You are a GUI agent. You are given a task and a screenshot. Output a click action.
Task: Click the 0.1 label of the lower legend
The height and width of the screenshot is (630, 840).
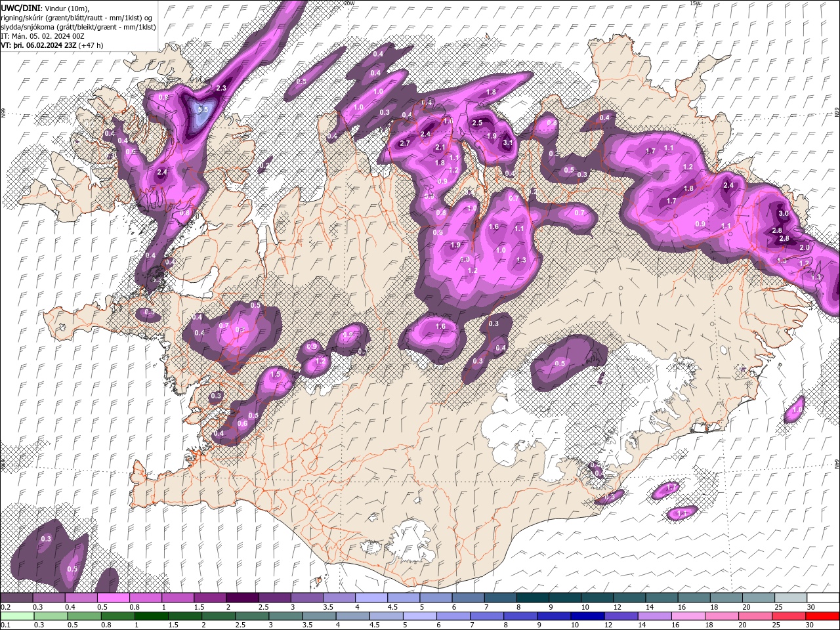click(5, 625)
